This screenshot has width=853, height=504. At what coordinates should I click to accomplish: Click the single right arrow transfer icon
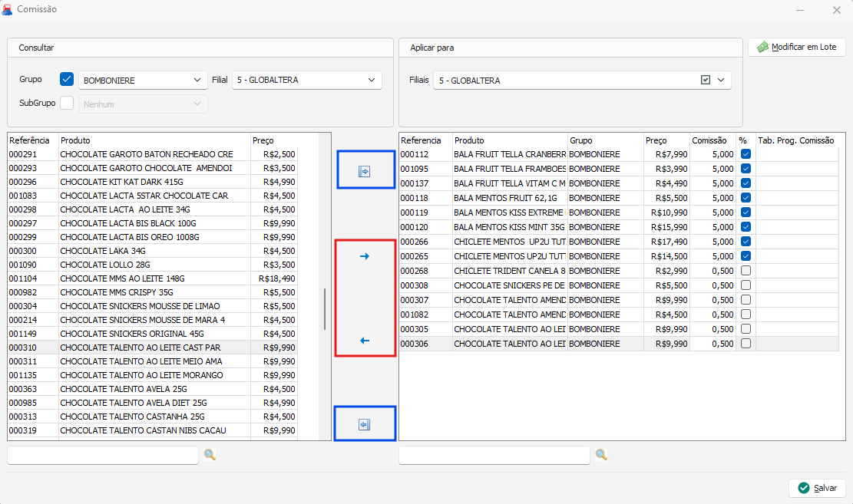pos(365,256)
